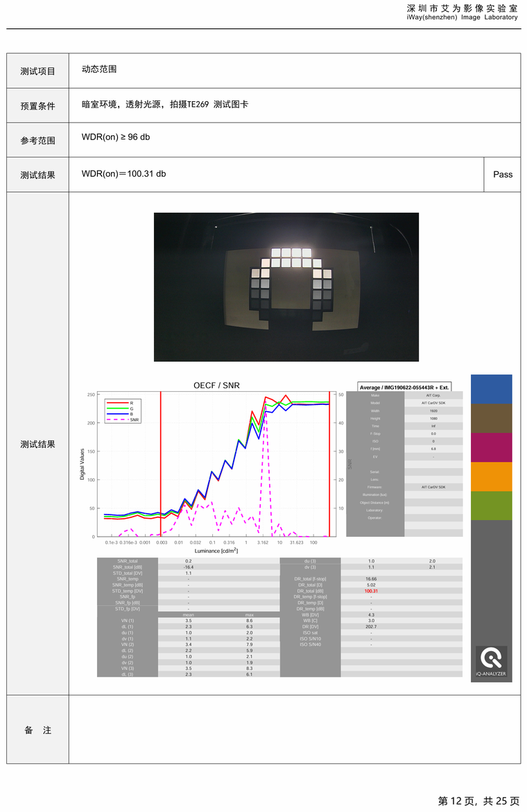Click the 'WB [DV]' label
Viewport: 527px width, 812px height.
point(310,614)
